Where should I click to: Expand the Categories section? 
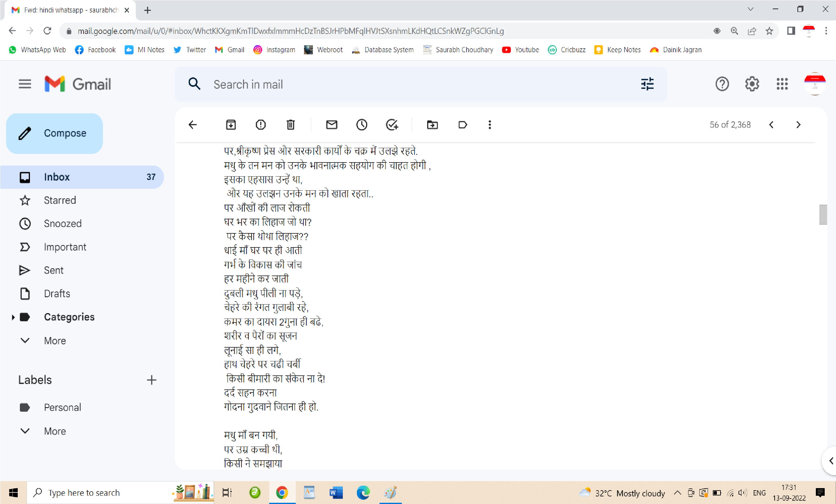[x=13, y=317]
